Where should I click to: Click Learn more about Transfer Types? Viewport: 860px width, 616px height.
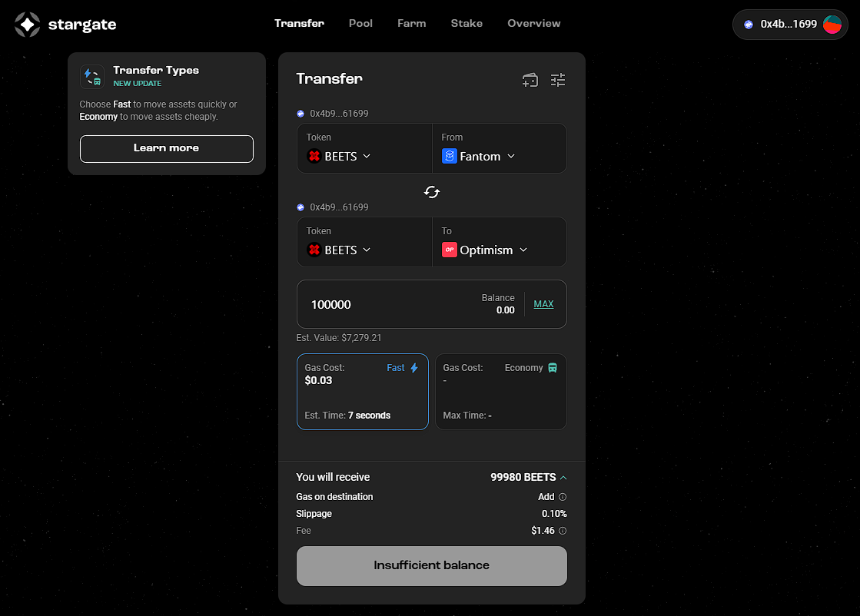pyautogui.click(x=166, y=148)
